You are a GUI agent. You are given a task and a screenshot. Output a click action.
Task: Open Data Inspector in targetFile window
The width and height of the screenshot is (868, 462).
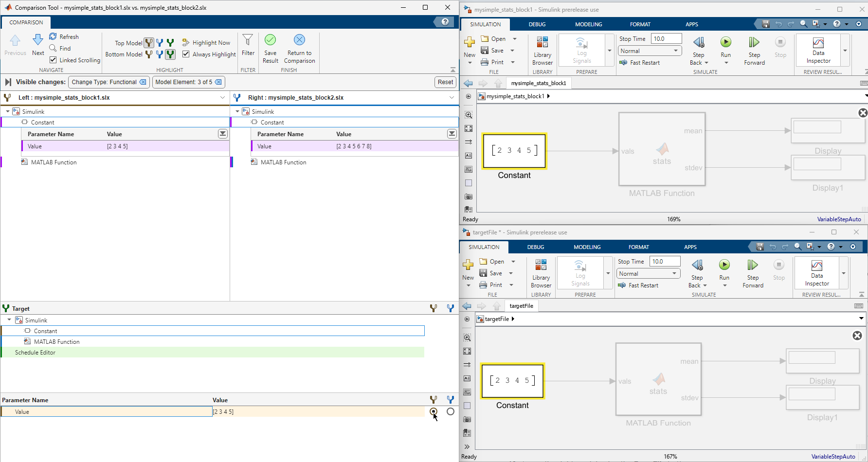pyautogui.click(x=817, y=273)
